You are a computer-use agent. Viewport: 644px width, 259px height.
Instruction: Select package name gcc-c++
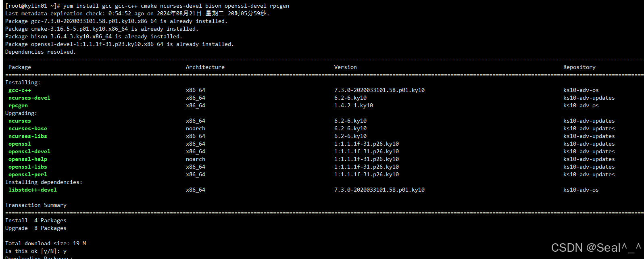[20, 90]
